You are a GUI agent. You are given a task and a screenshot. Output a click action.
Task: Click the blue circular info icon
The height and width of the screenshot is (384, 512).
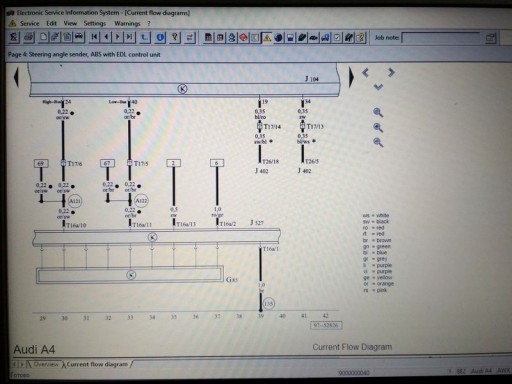point(160,37)
